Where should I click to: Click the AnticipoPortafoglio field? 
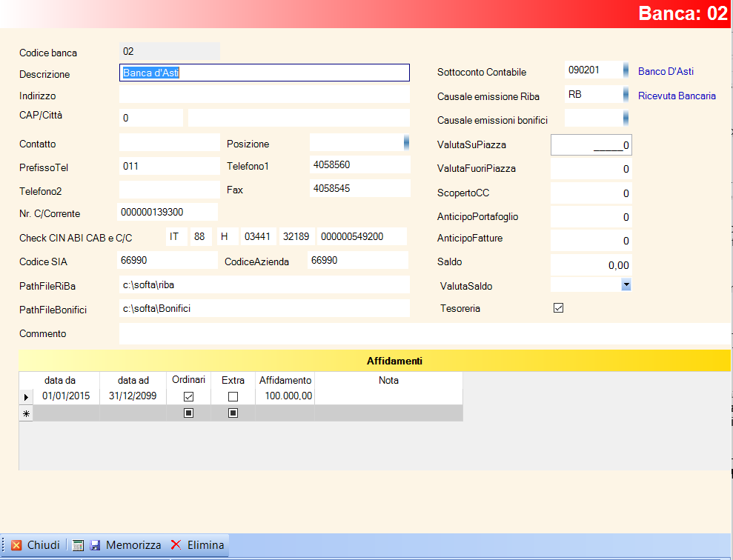tap(591, 217)
